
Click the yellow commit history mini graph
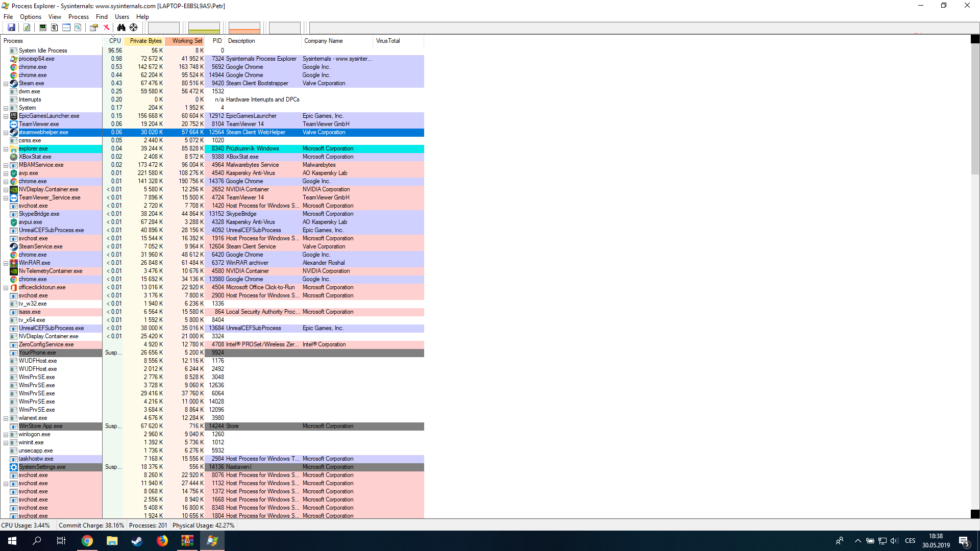(204, 28)
